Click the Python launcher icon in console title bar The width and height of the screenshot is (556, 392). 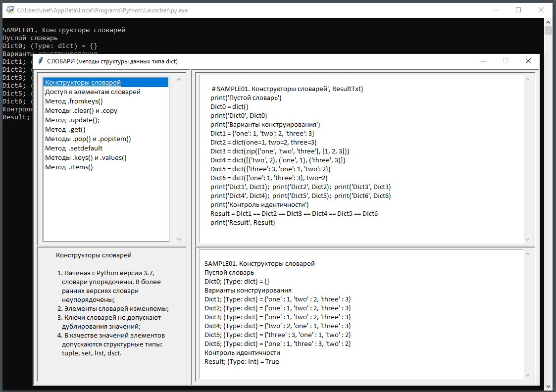point(9,10)
